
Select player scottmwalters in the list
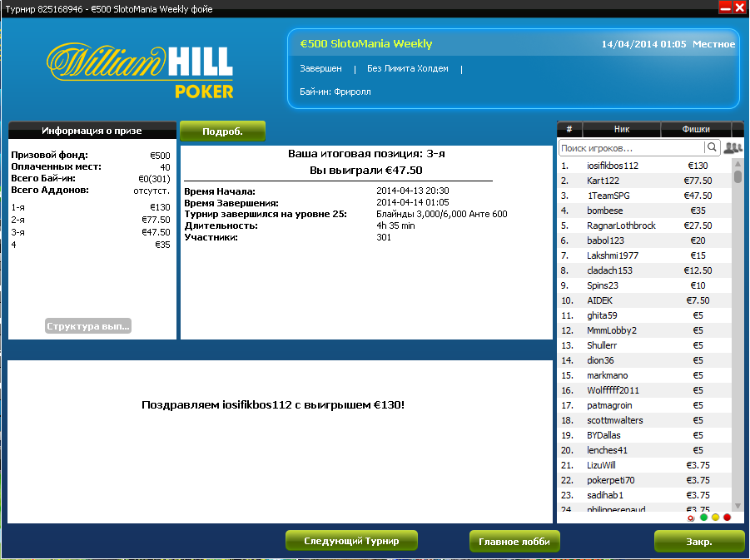[x=645, y=420]
